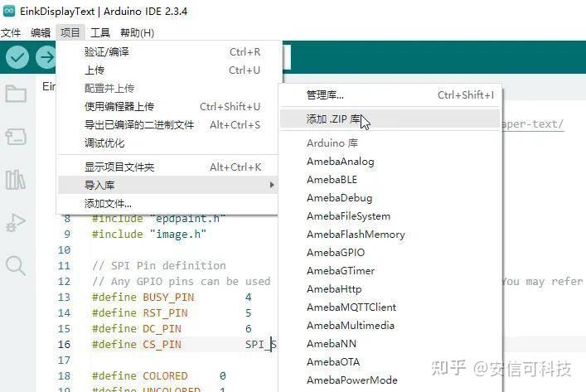Open the Library Manager books icon
The image size is (586, 392).
point(16,180)
